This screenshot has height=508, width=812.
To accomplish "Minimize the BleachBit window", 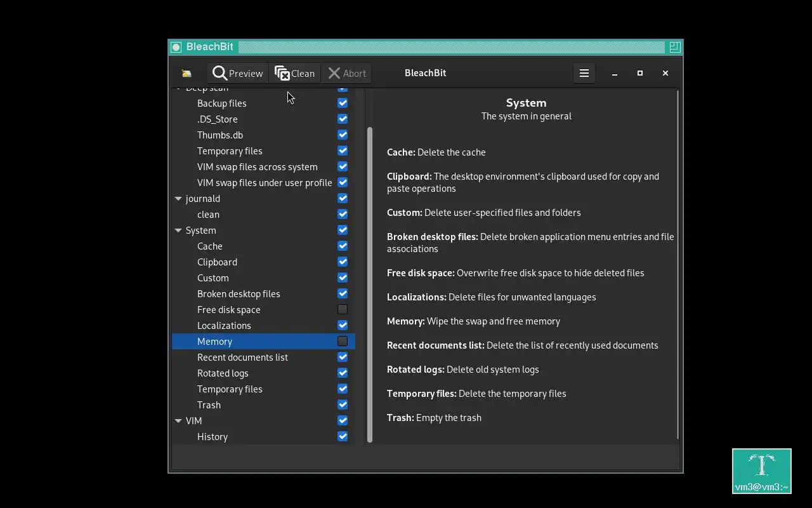I will pyautogui.click(x=615, y=73).
